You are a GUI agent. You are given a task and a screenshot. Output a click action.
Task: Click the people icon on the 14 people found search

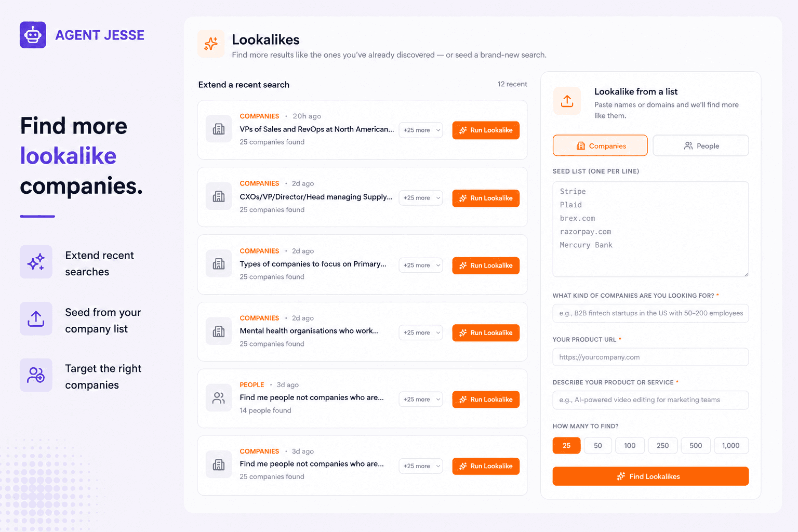[219, 398]
